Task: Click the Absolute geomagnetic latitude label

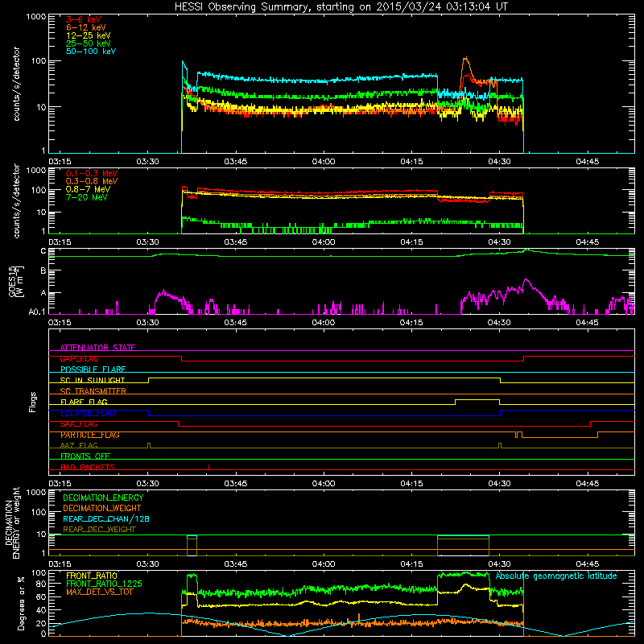Action: click(x=556, y=576)
